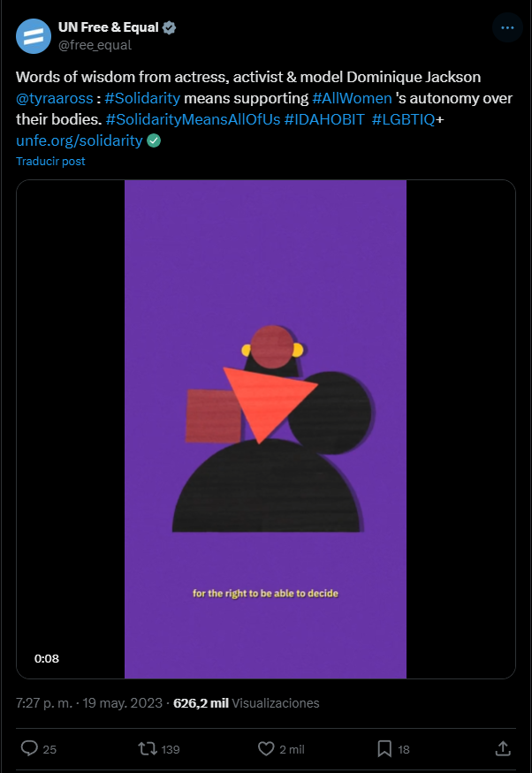The image size is (532, 773).
Task: Like the post with the heart icon
Action: [266, 749]
